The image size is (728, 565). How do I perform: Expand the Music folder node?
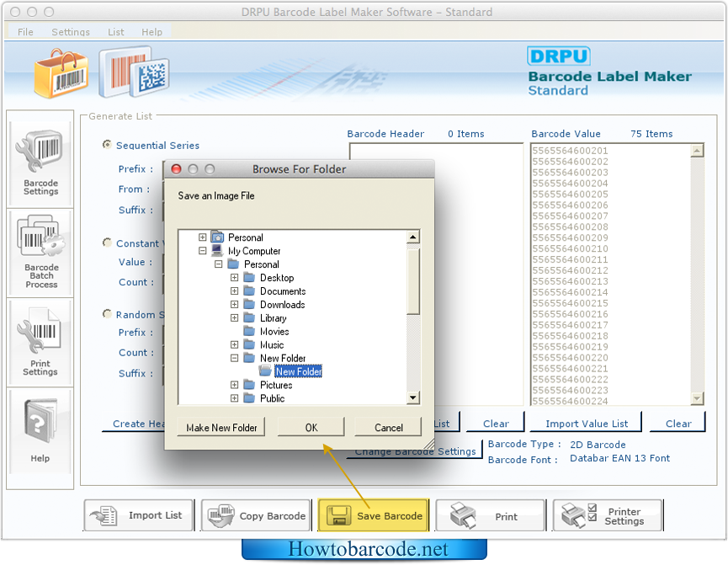[x=235, y=344]
